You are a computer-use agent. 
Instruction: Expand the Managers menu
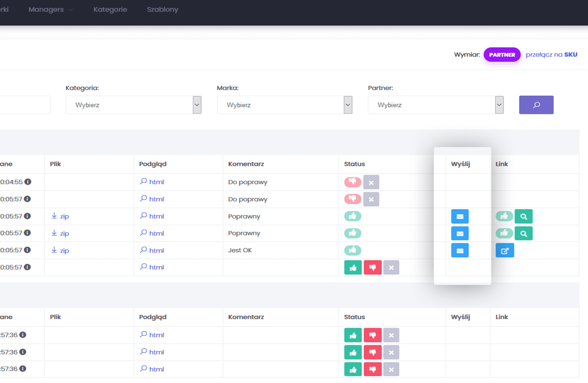[x=51, y=9]
